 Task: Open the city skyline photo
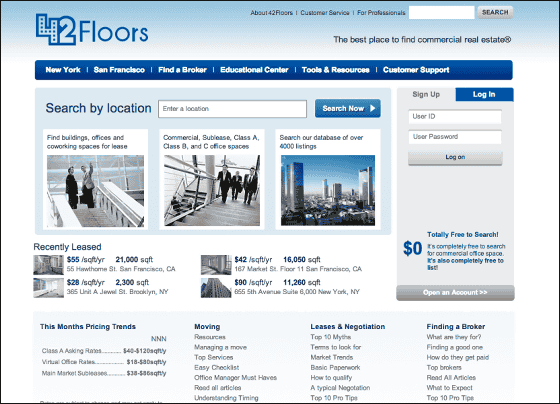328,190
